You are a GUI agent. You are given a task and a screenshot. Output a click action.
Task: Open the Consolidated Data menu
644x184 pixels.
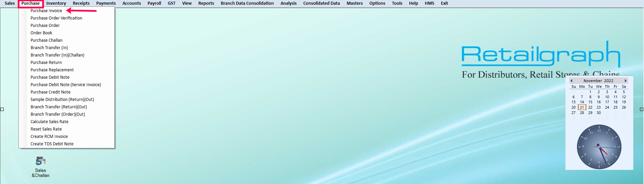(x=321, y=3)
